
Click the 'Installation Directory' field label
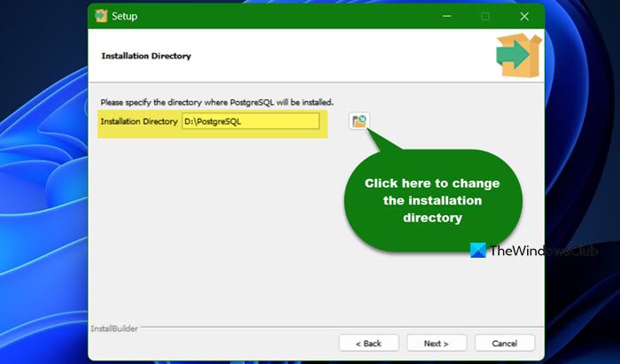coord(139,121)
